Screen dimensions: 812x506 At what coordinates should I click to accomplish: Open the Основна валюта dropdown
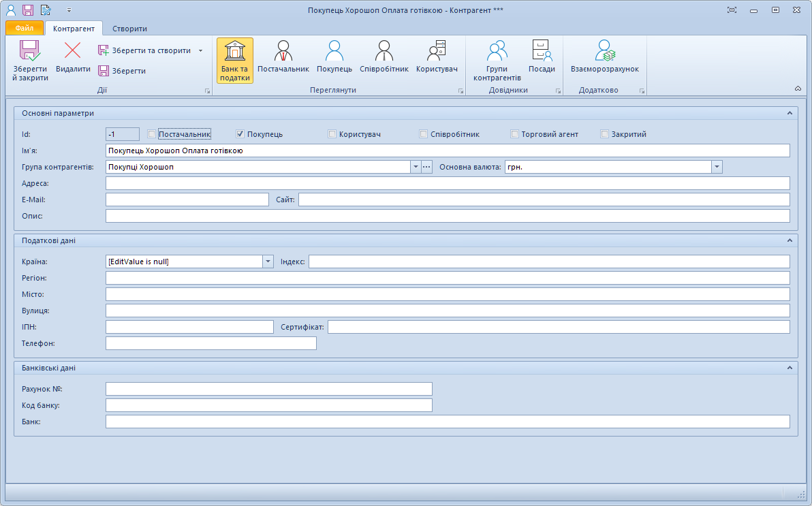717,167
